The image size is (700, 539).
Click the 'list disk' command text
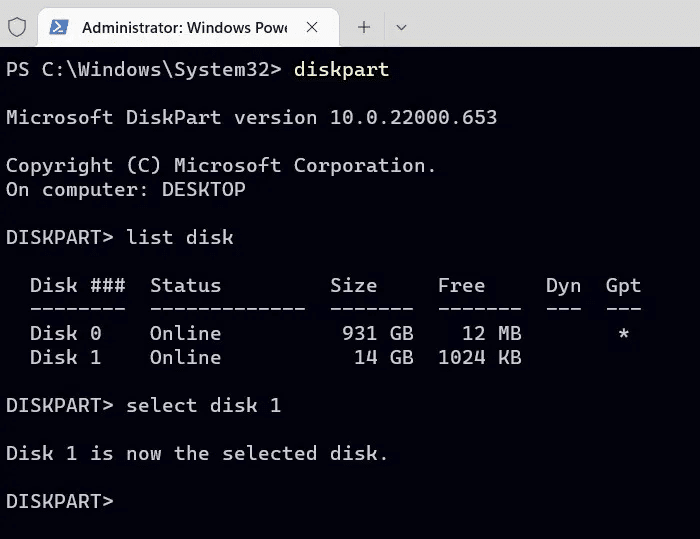tap(179, 237)
